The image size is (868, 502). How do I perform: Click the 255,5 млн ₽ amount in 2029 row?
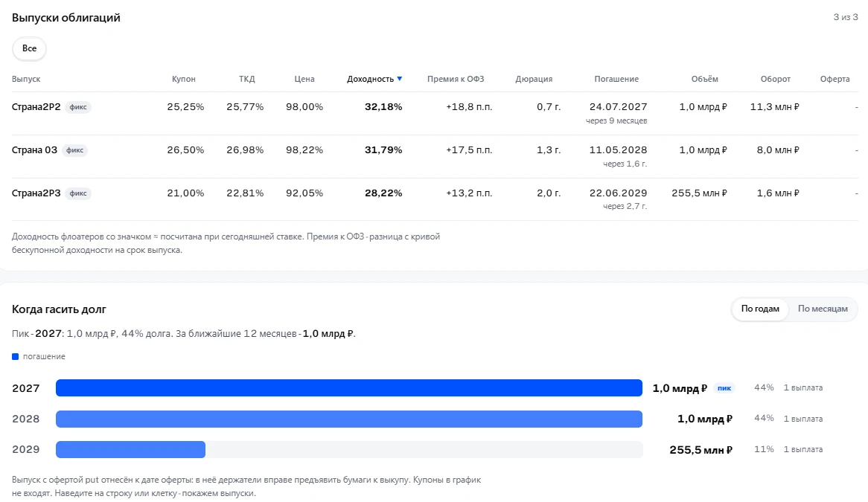point(701,449)
